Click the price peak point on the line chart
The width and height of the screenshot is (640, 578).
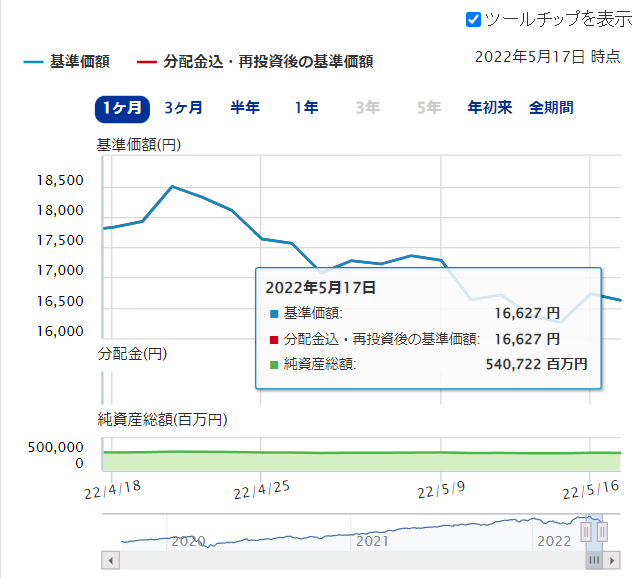172,186
